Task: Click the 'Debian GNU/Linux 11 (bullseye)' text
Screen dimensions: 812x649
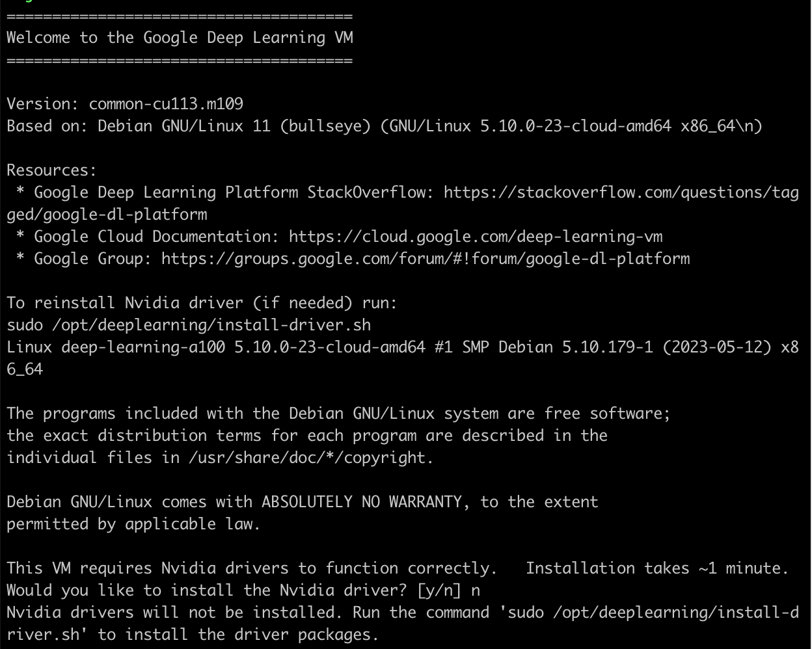Action: 234,126
